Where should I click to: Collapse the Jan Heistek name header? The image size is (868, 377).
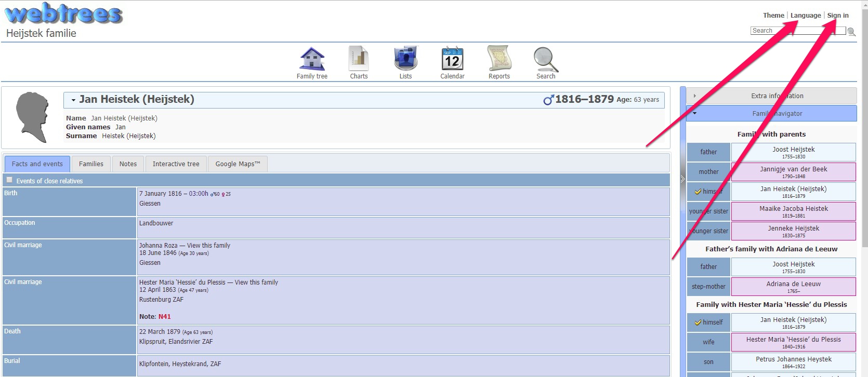(74, 100)
